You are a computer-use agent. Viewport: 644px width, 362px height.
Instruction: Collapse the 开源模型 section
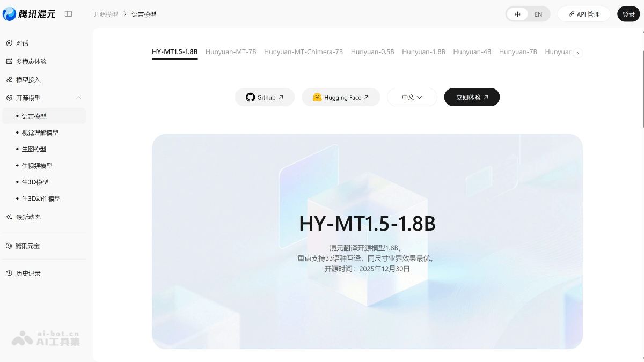pyautogui.click(x=79, y=98)
